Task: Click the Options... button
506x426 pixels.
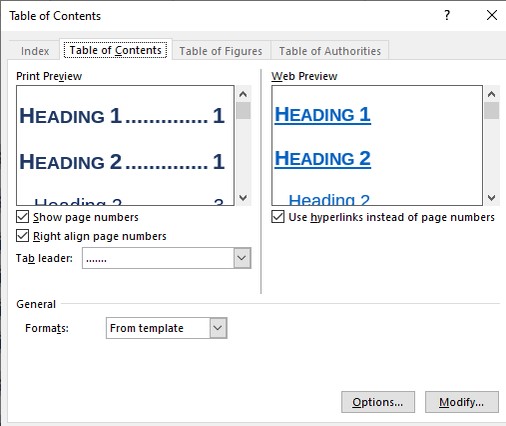Action: (x=378, y=402)
